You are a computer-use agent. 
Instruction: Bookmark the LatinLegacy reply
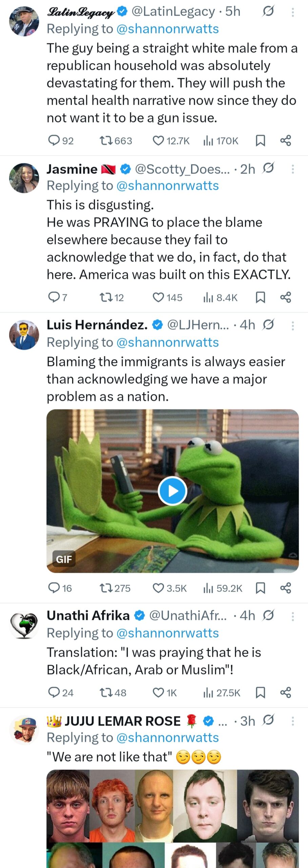(x=260, y=140)
